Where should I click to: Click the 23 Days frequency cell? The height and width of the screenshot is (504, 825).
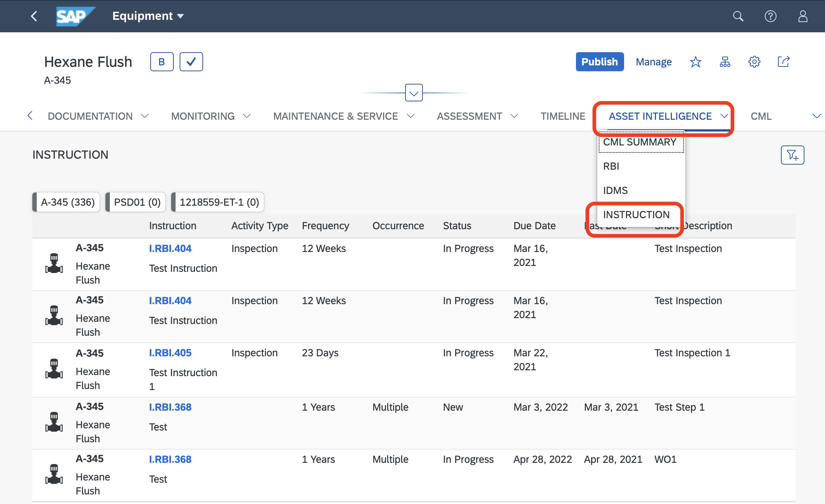[320, 353]
